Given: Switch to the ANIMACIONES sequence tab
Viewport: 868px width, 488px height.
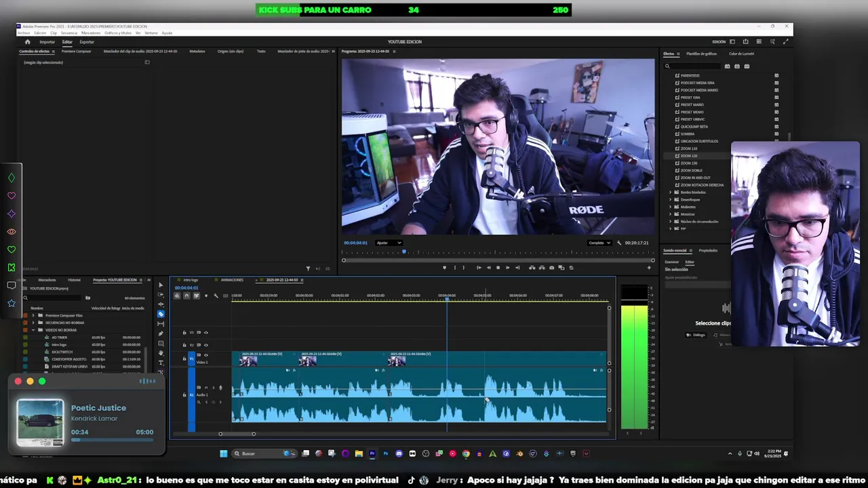Looking at the screenshot, I should (232, 280).
